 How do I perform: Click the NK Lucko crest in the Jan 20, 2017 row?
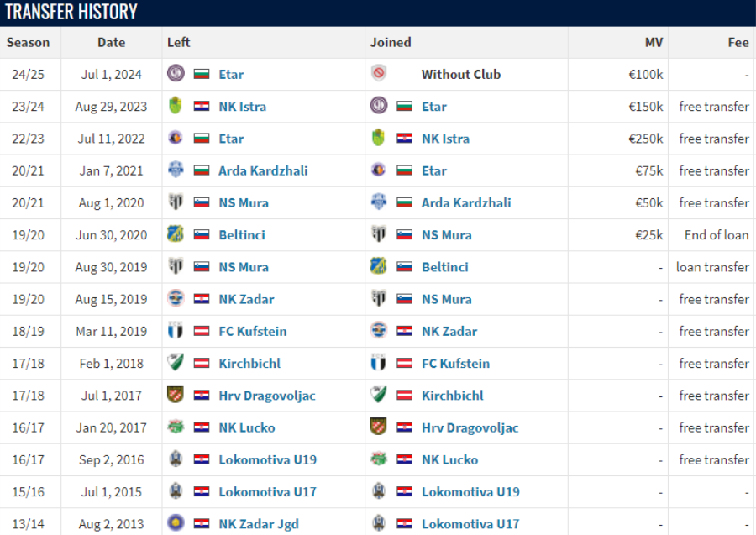coord(176,427)
